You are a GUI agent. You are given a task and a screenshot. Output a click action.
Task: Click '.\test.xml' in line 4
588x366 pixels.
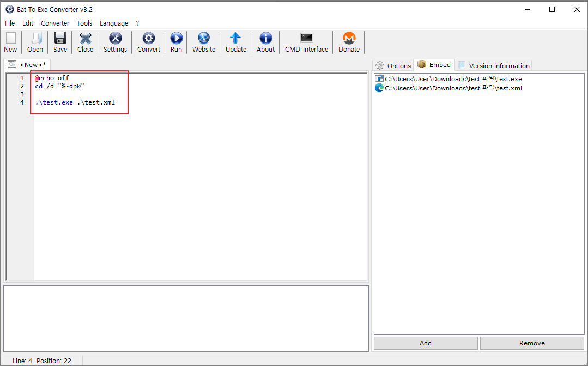96,102
